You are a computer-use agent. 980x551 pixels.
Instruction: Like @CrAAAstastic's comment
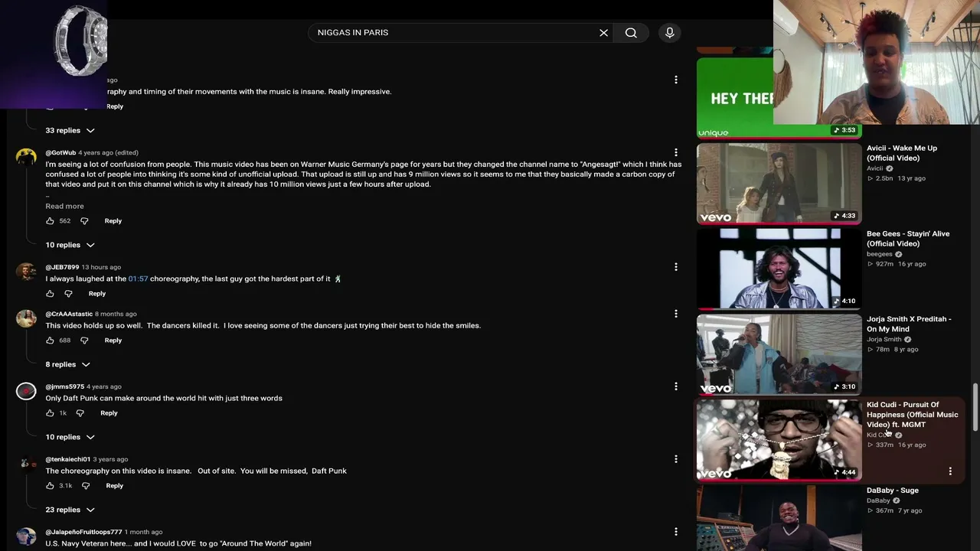click(x=50, y=341)
